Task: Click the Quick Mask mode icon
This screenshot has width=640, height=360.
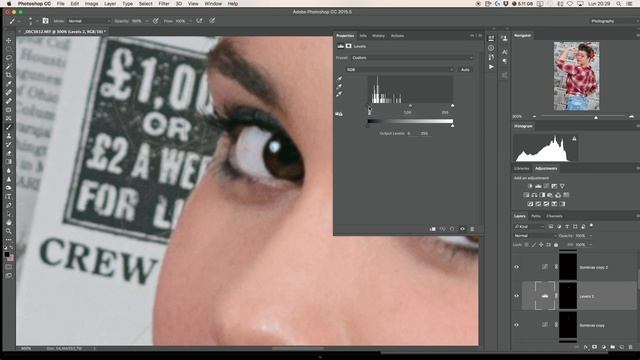Action: 9,267
